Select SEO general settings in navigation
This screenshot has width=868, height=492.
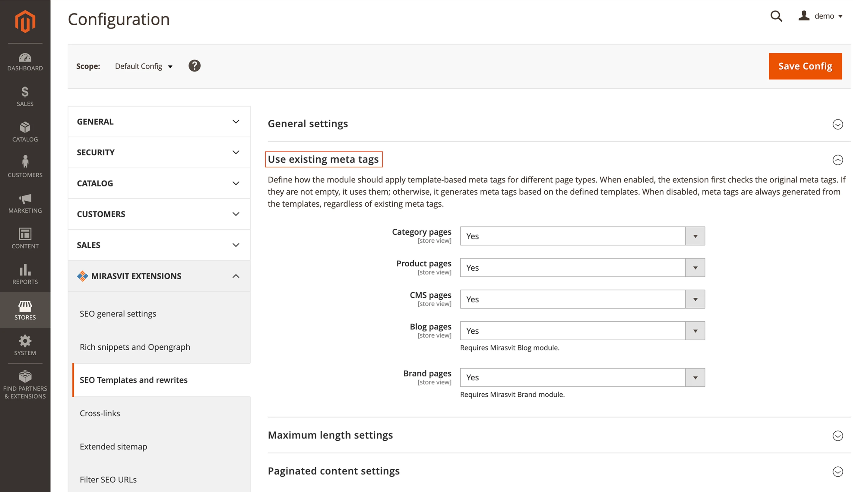118,314
